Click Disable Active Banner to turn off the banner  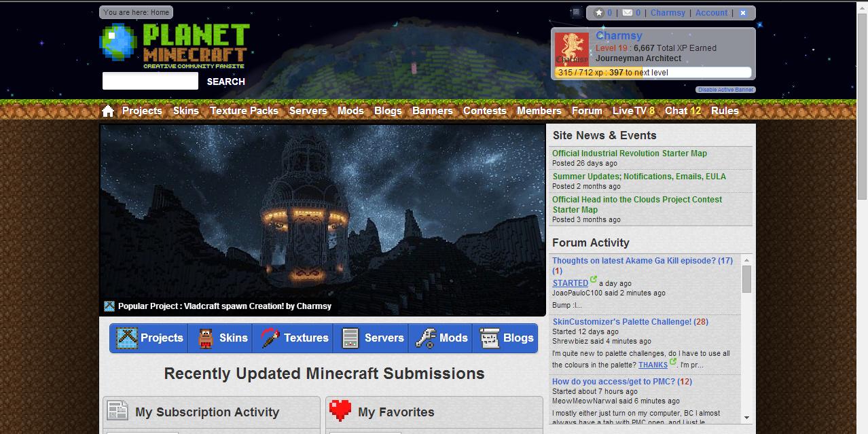click(725, 89)
